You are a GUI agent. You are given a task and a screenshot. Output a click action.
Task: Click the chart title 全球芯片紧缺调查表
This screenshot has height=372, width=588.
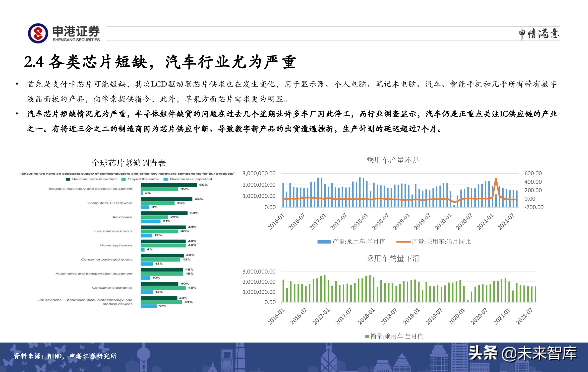(x=129, y=163)
